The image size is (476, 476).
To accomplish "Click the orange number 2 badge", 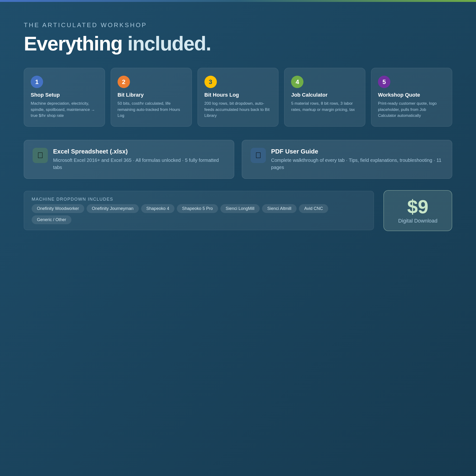I will point(124,82).
